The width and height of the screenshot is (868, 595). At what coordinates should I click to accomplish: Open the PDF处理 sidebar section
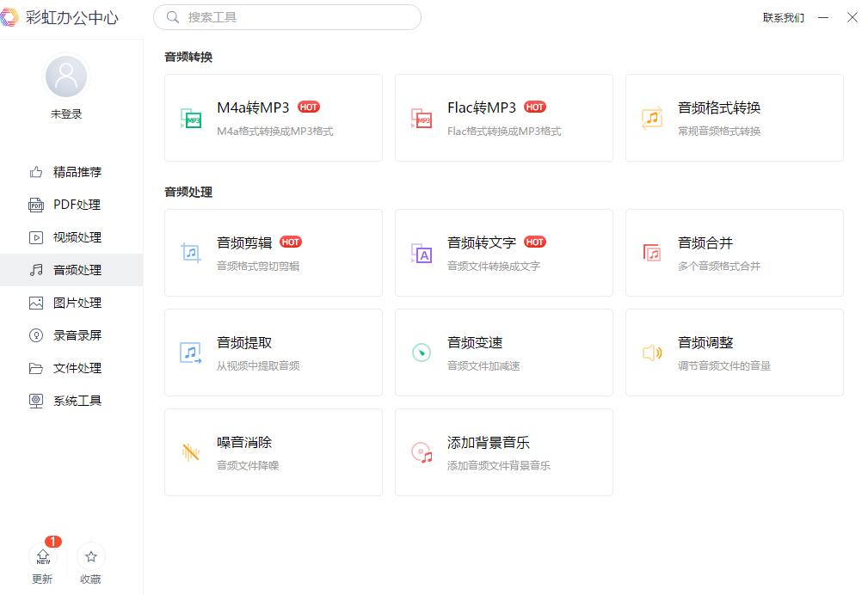tap(77, 205)
